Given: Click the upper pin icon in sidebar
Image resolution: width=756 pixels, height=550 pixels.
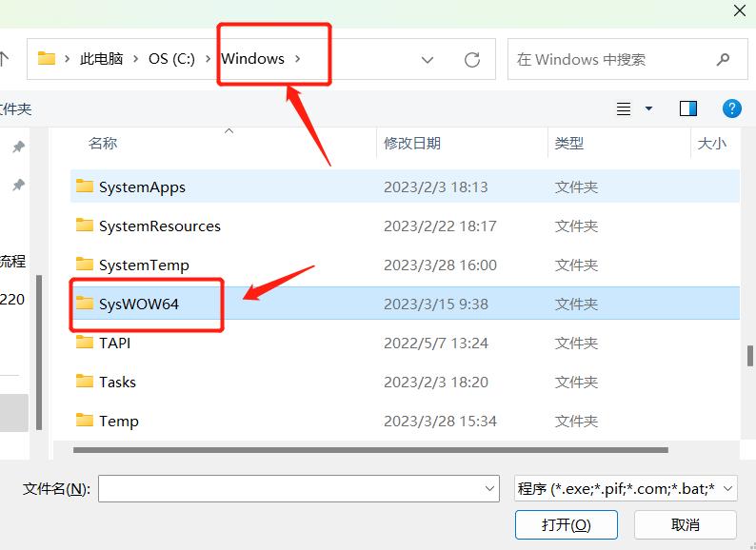Looking at the screenshot, I should [x=18, y=147].
